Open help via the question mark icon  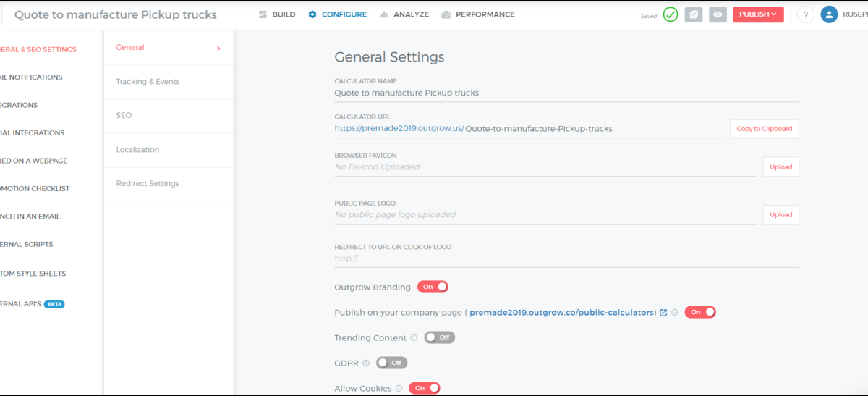pyautogui.click(x=806, y=14)
